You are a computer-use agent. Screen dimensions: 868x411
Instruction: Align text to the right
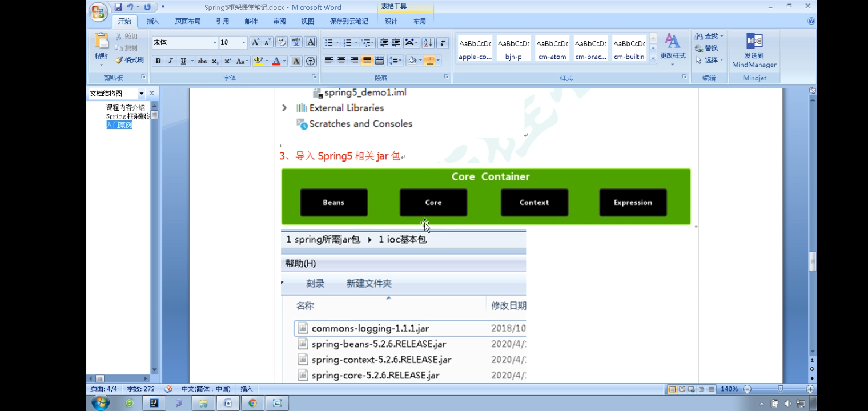(354, 61)
